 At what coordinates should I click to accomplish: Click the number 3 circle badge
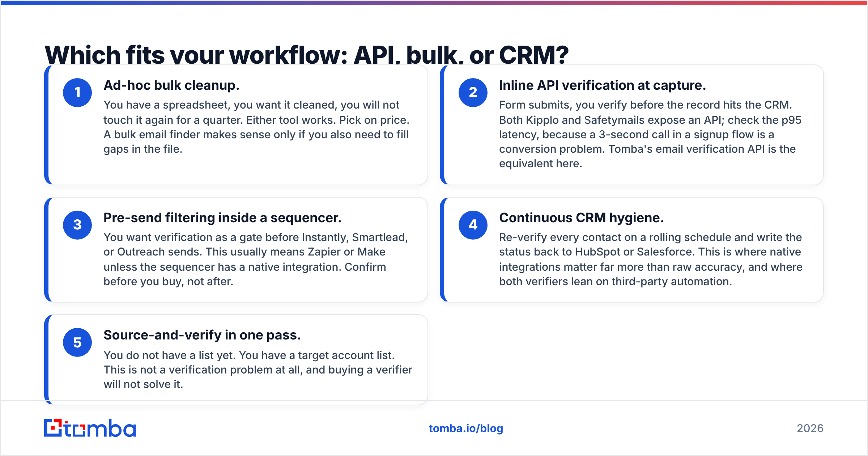click(77, 225)
